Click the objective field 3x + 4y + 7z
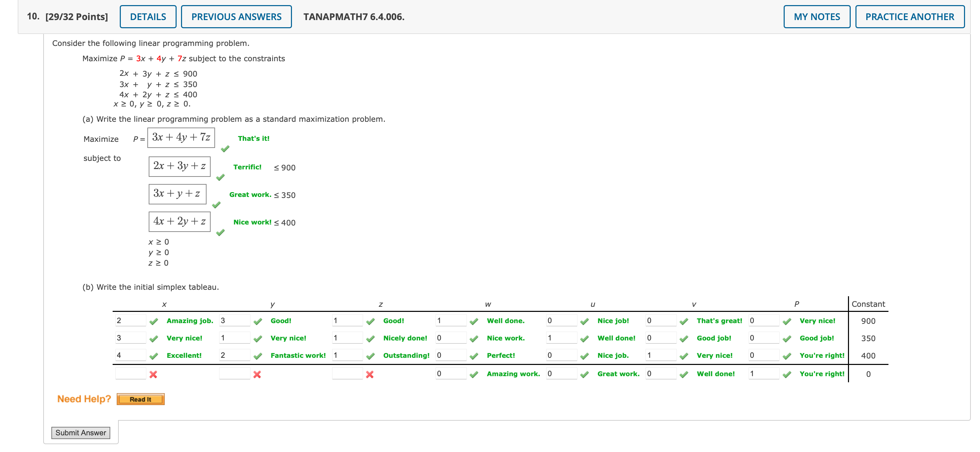The width and height of the screenshot is (980, 452). (181, 137)
